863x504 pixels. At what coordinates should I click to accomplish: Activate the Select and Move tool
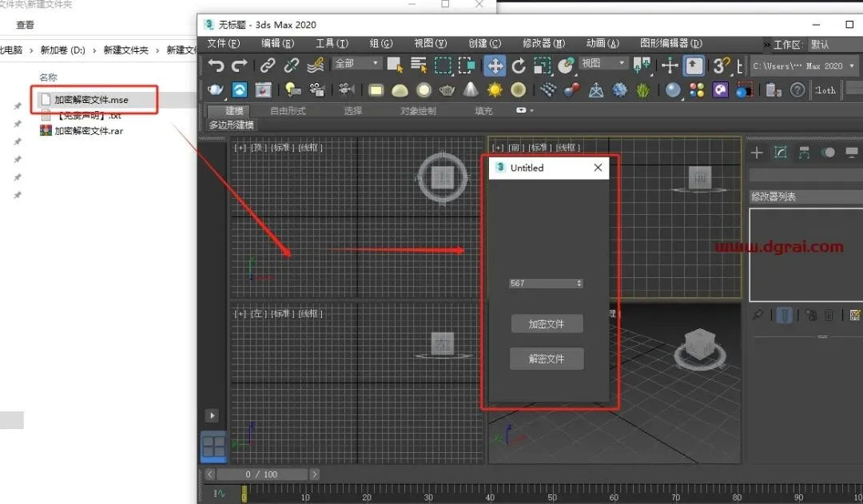tap(495, 66)
